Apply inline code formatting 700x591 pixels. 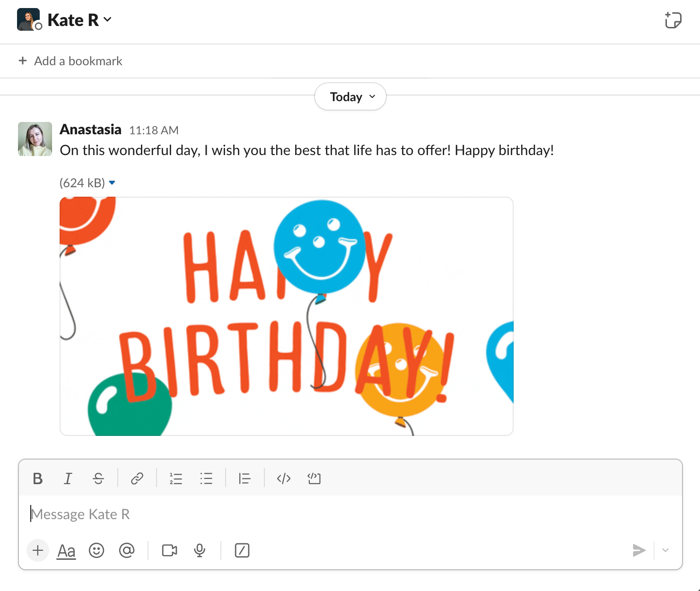[x=284, y=479]
